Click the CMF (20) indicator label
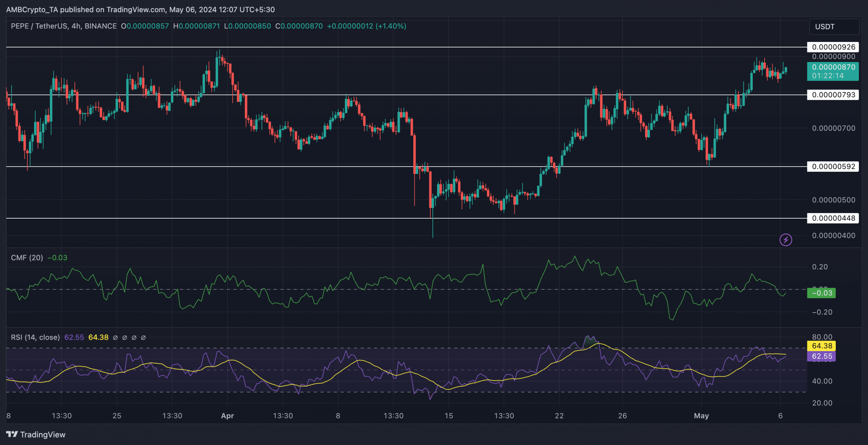This screenshot has height=445, width=868. 27,258
